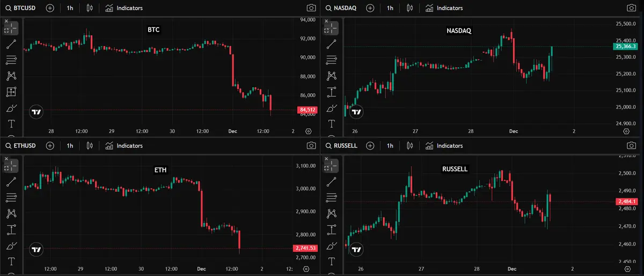Take a snapshot of the NASDAQ chart
This screenshot has height=276, width=644.
(x=631, y=8)
